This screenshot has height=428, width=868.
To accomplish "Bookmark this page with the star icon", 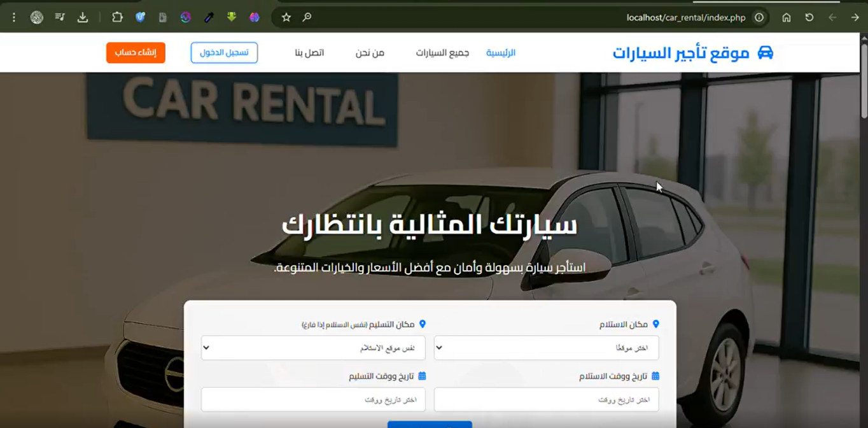I will (286, 17).
